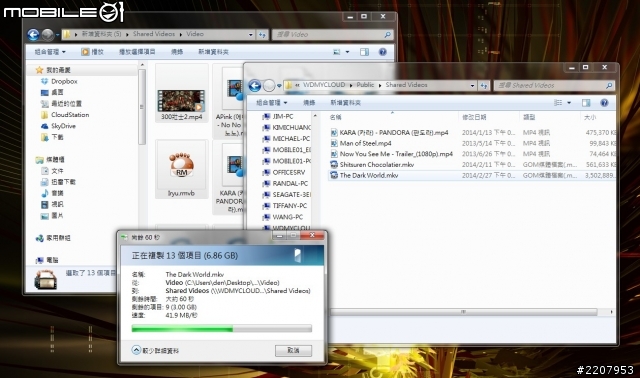
Task: Click Forward arrow in Video explorer window
Action: 48,35
